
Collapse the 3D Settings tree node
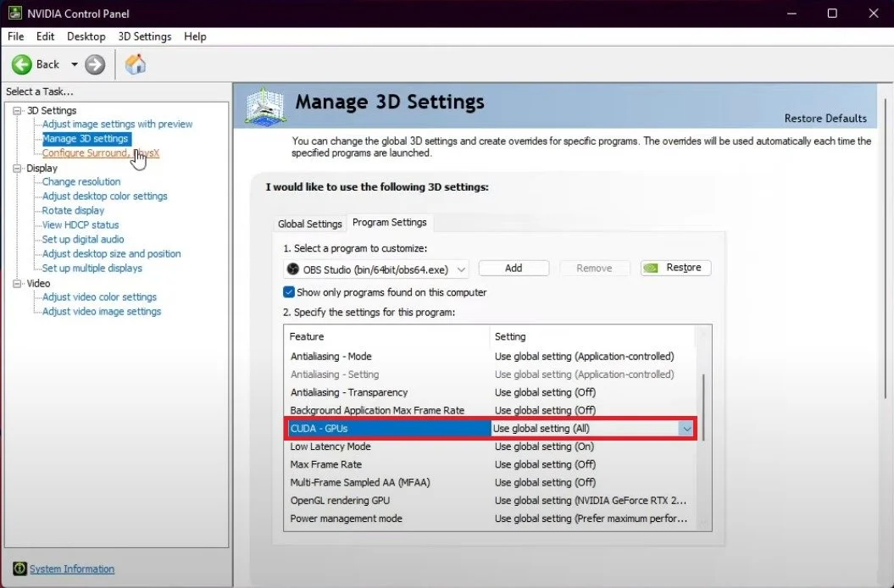[17, 111]
